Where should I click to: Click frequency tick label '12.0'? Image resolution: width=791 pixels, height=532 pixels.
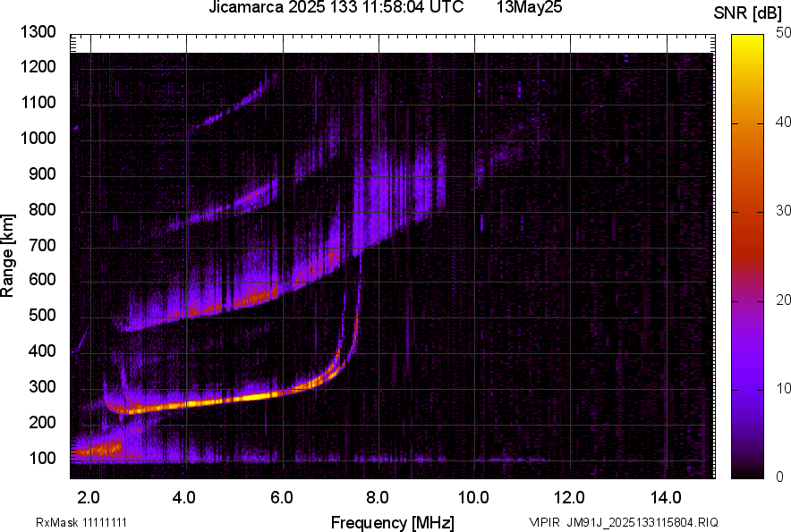coord(570,498)
